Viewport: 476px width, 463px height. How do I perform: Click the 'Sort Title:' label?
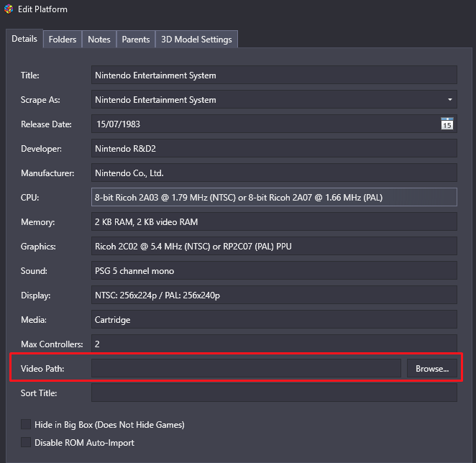coord(39,393)
